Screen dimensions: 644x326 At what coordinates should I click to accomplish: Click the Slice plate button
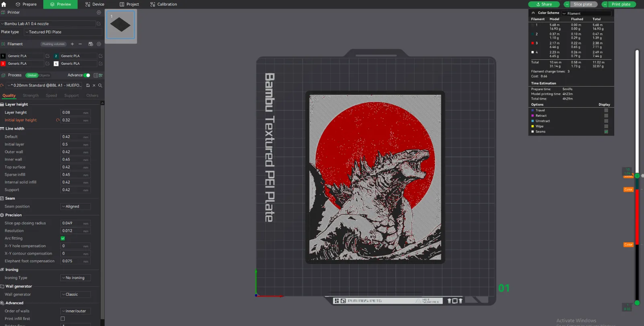(x=583, y=4)
